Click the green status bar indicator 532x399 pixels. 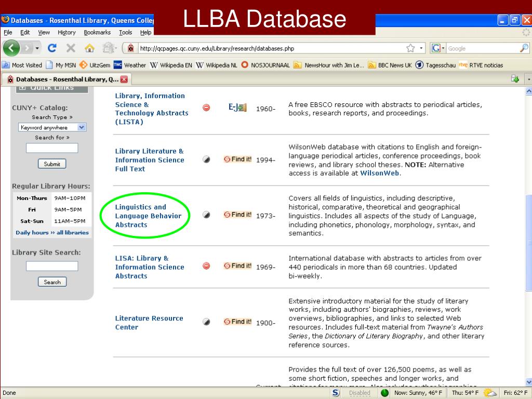384,393
